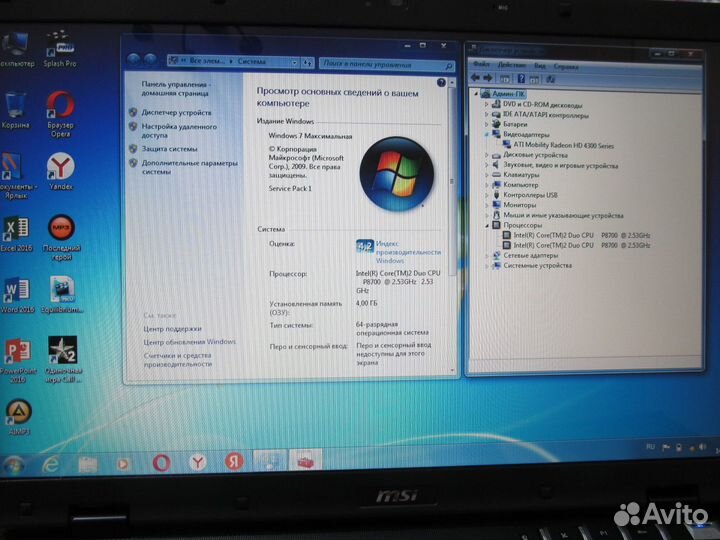720x540 pixels.
Task: Click the RU language indicator in the tray
Action: tap(650, 447)
